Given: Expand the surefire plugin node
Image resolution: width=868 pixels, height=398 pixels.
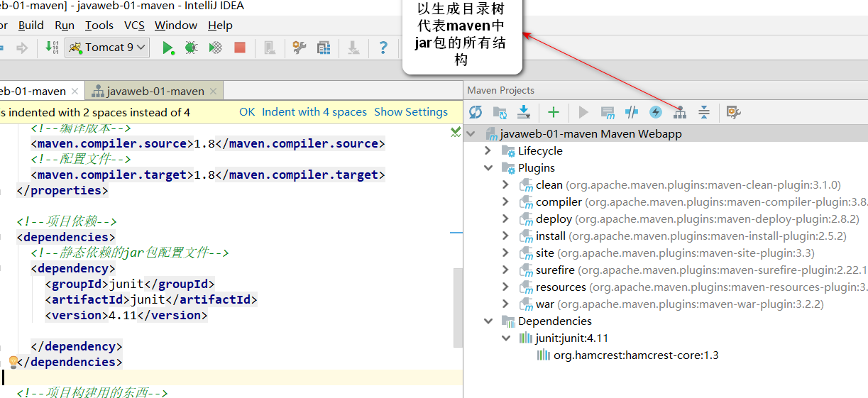Looking at the screenshot, I should pyautogui.click(x=505, y=270).
